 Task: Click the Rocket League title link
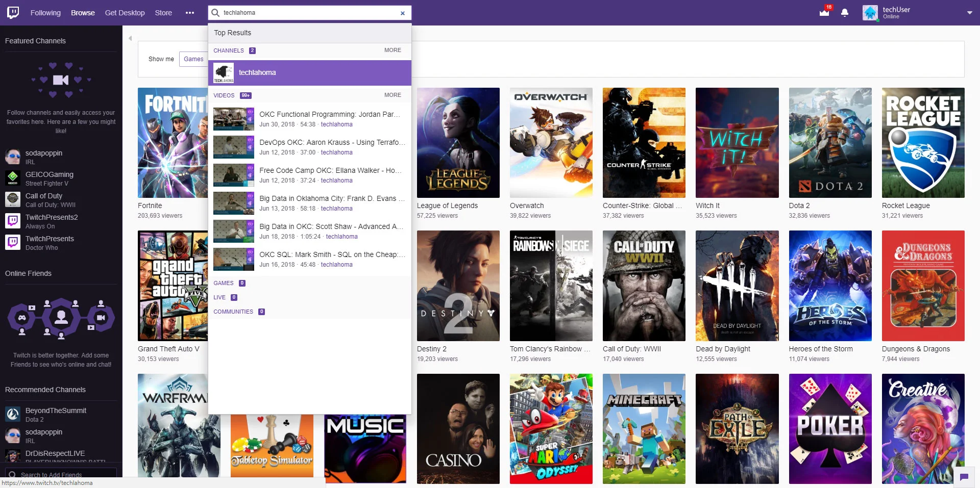906,206
